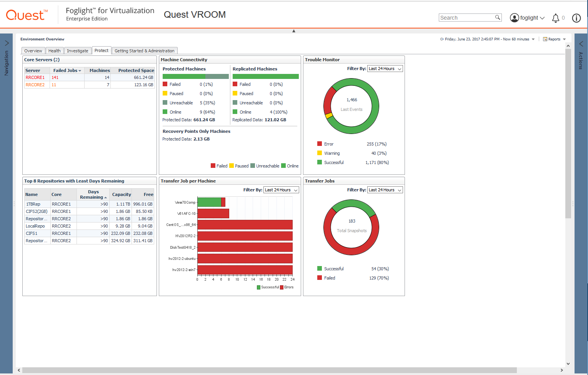This screenshot has height=375, width=588.
Task: Click the foglight user avatar icon
Action: click(514, 18)
